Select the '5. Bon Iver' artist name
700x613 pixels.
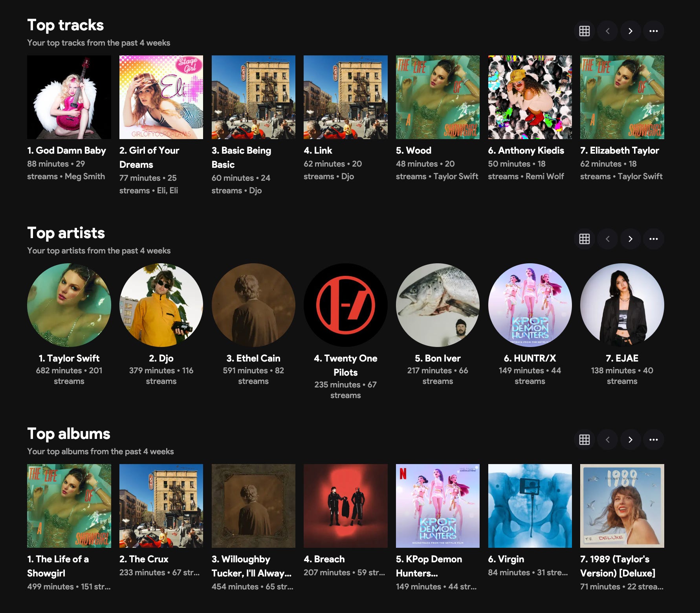point(438,358)
